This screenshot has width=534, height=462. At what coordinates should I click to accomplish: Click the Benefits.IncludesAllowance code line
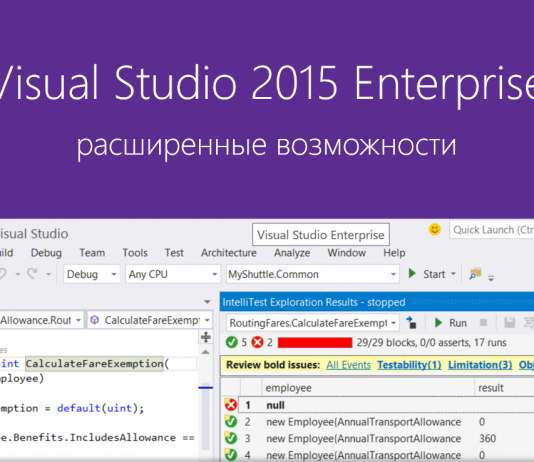97,437
